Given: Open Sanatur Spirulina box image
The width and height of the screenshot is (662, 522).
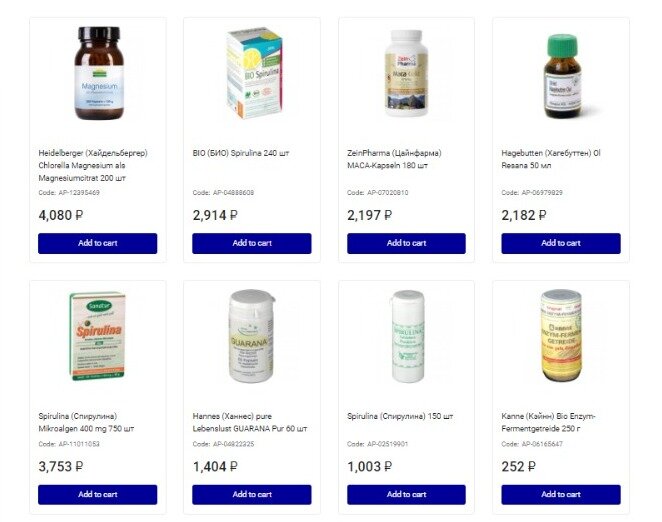Looking at the screenshot, I should (98, 336).
